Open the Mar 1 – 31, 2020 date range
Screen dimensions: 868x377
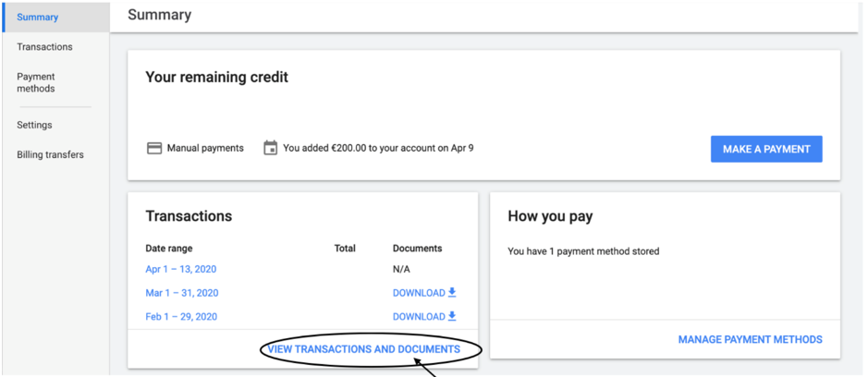181,293
